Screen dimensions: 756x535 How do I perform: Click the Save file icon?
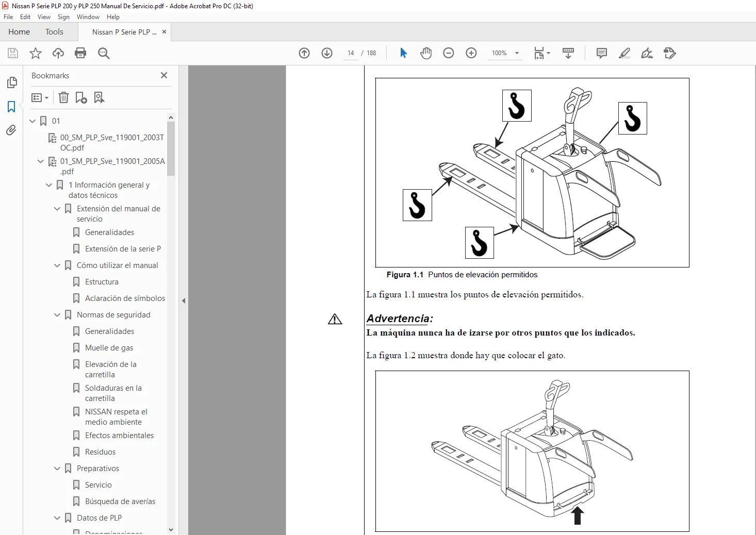pyautogui.click(x=13, y=53)
